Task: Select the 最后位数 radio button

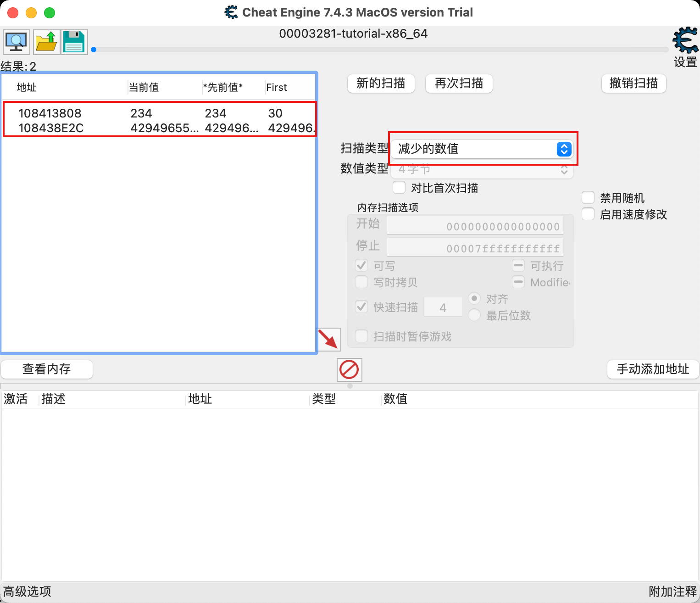Action: (x=474, y=315)
